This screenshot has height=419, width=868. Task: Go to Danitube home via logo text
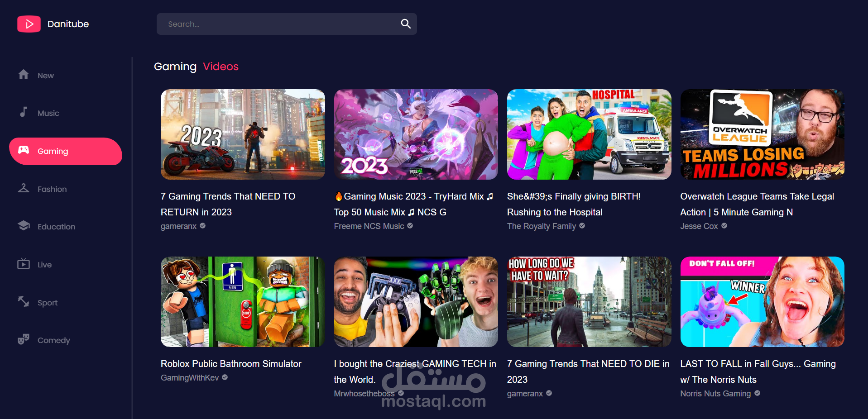click(x=68, y=24)
